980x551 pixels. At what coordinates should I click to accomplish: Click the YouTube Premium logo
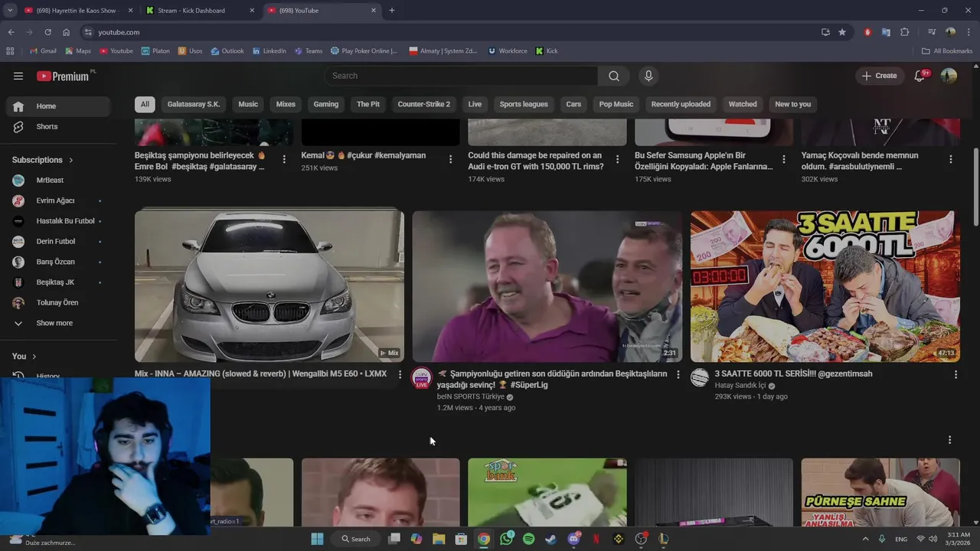[x=64, y=76]
